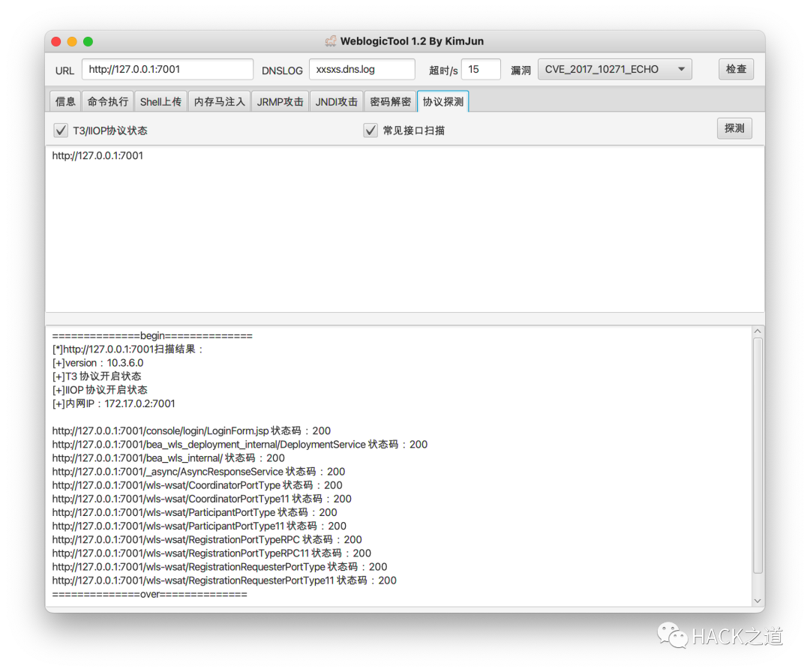
Task: Click the results scrollbar up arrow
Action: (x=757, y=331)
